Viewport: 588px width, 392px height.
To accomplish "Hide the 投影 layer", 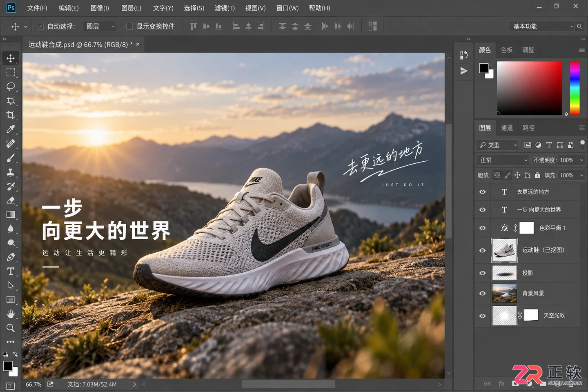I will pyautogui.click(x=483, y=273).
